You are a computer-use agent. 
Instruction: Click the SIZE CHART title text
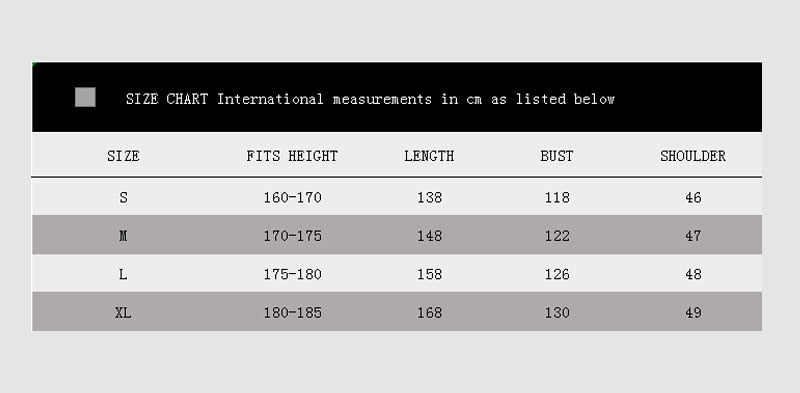point(370,99)
